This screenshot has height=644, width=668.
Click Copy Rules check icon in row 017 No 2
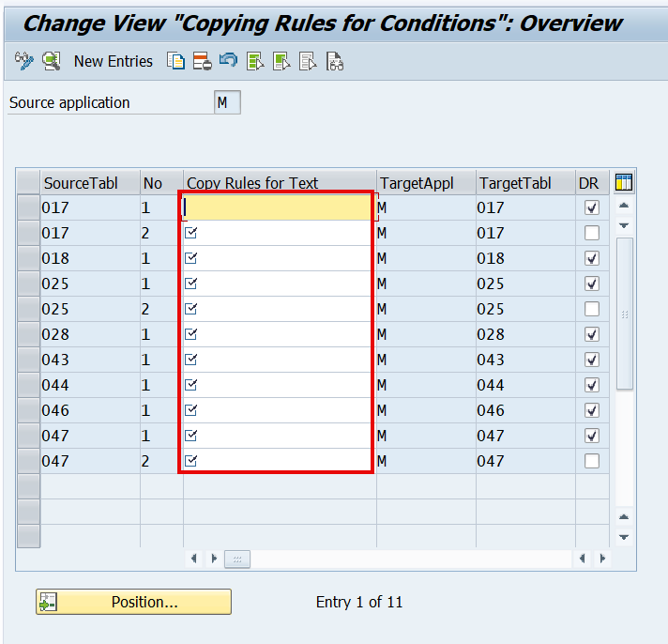pos(190,233)
